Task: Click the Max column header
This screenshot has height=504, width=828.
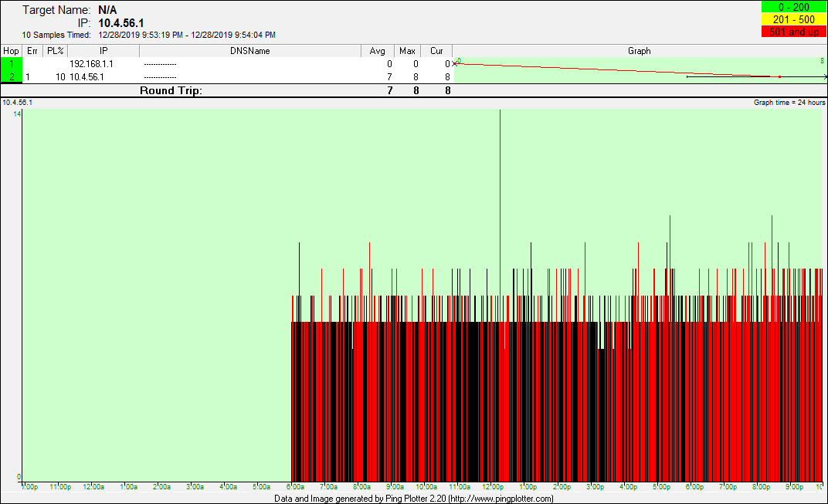Action: click(407, 51)
